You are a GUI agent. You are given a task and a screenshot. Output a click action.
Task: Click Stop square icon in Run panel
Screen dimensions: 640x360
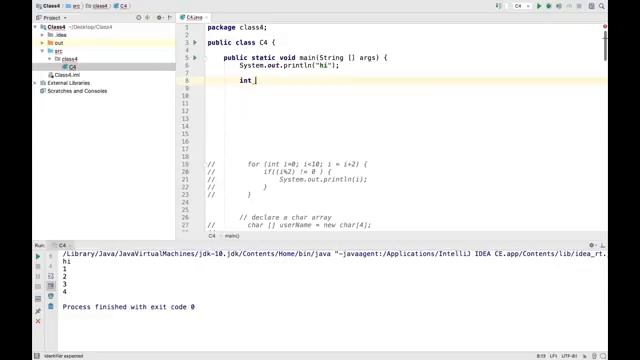tap(38, 266)
